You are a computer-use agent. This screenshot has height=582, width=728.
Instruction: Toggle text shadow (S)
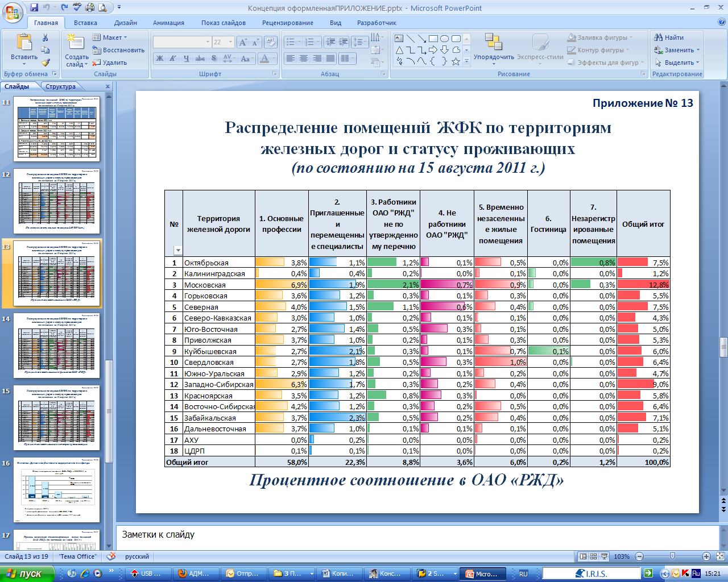click(213, 58)
